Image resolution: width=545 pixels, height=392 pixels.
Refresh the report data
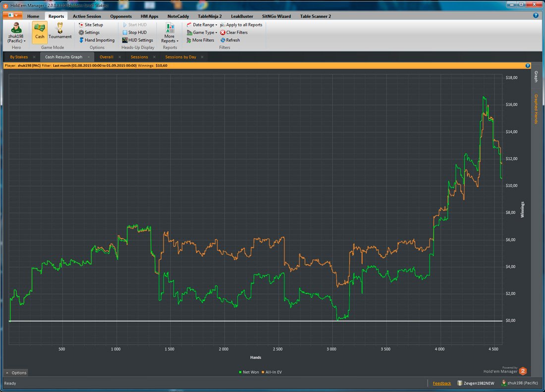coord(230,40)
